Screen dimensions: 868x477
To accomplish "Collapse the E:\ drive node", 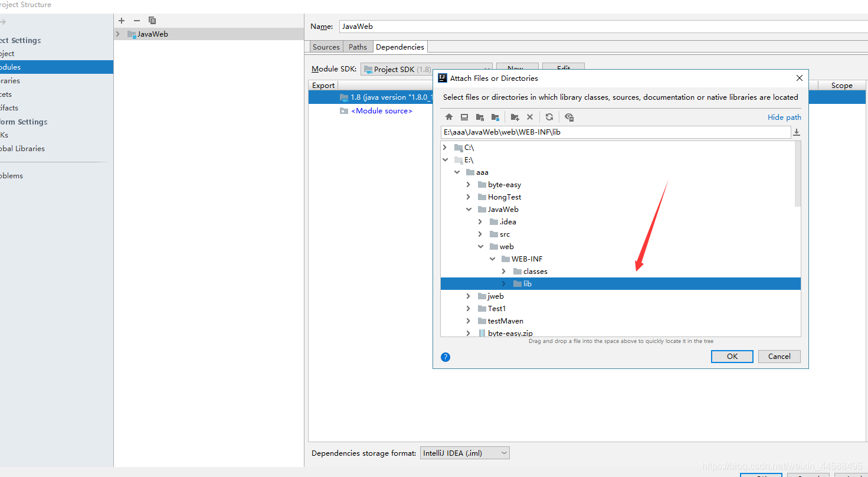I will tap(445, 160).
